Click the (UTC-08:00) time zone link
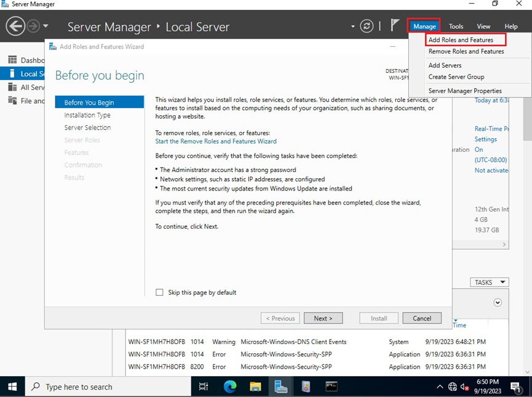Screen dimensions: 532x397 click(491, 160)
